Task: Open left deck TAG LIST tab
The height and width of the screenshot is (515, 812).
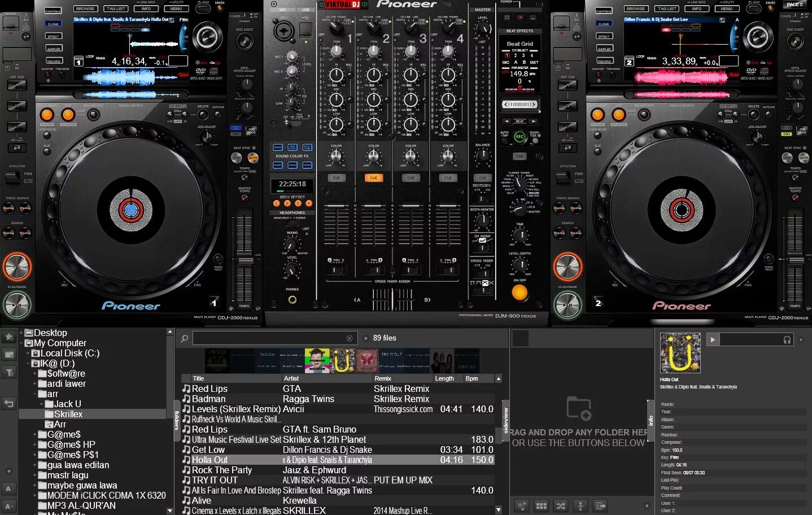Action: click(x=116, y=8)
